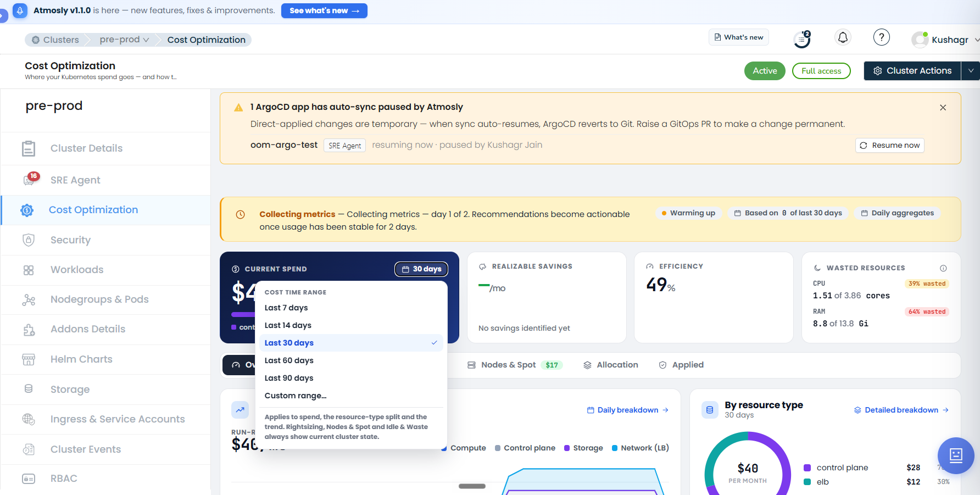
Task: Click the Warming up status chip
Action: [x=688, y=213]
